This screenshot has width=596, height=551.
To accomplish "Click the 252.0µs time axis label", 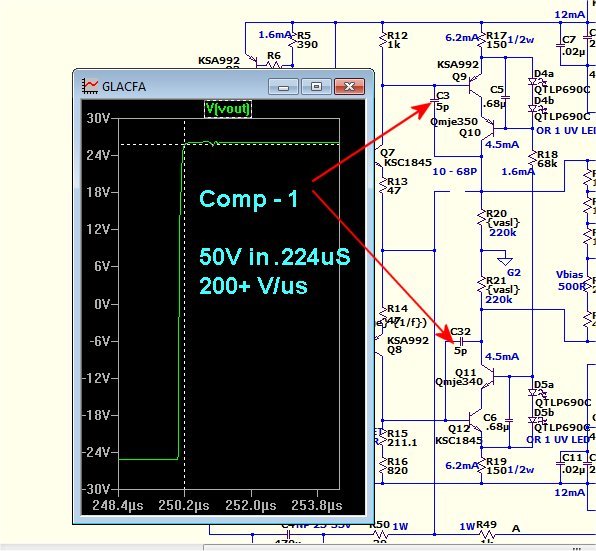I will pos(250,505).
